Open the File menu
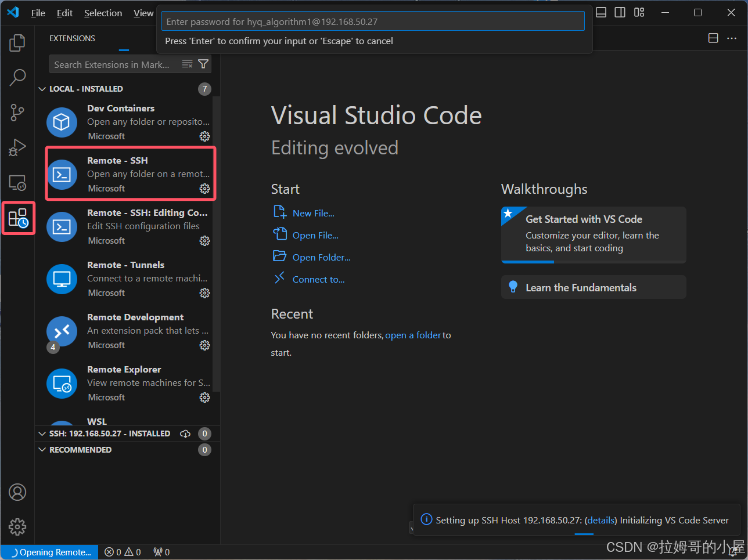The height and width of the screenshot is (560, 748). 38,13
